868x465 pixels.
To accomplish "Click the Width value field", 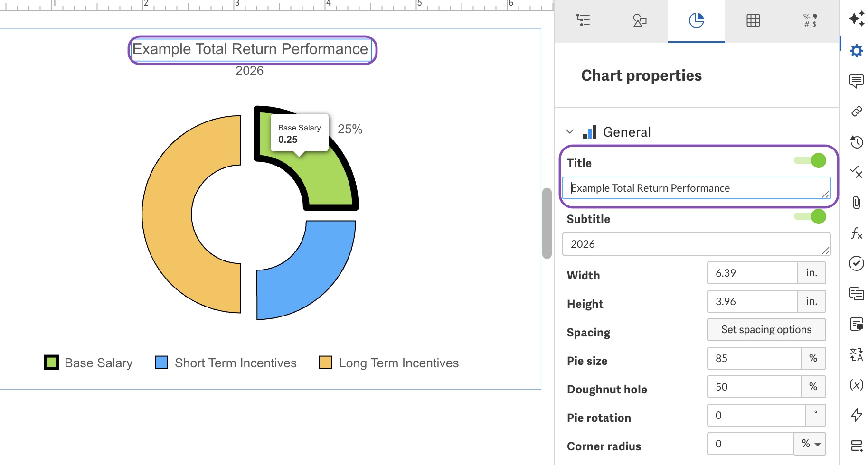I will [752, 273].
